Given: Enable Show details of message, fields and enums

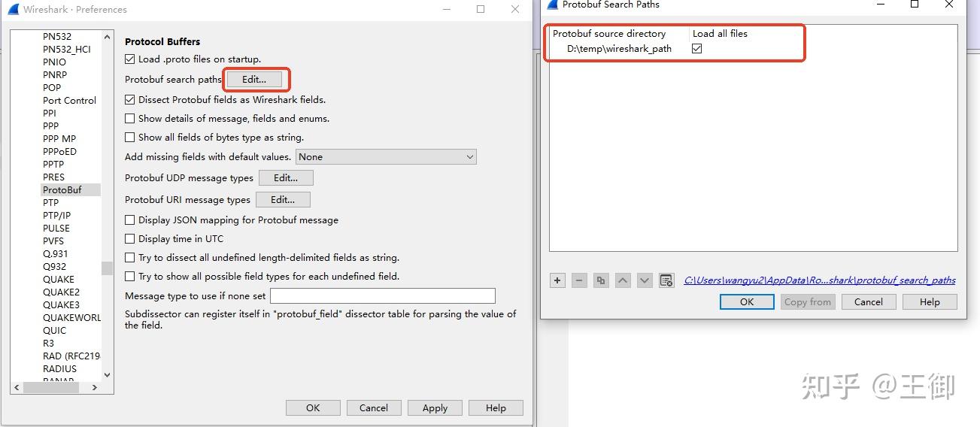Looking at the screenshot, I should pos(130,119).
